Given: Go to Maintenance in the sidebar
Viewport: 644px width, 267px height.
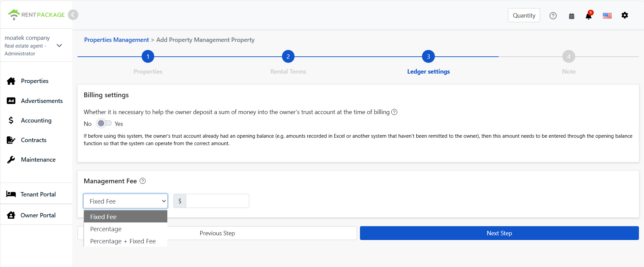Looking at the screenshot, I should (x=38, y=160).
